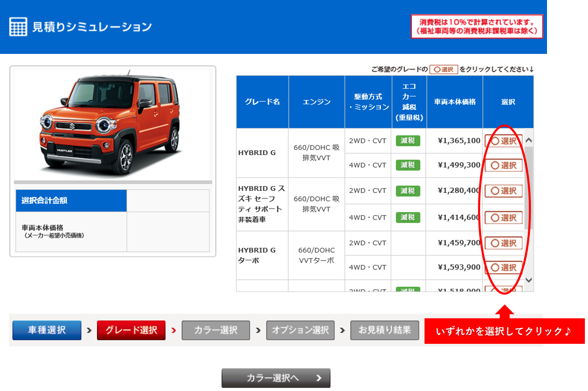Click the ¥1,499,300 price
588x391 pixels.
(459, 165)
